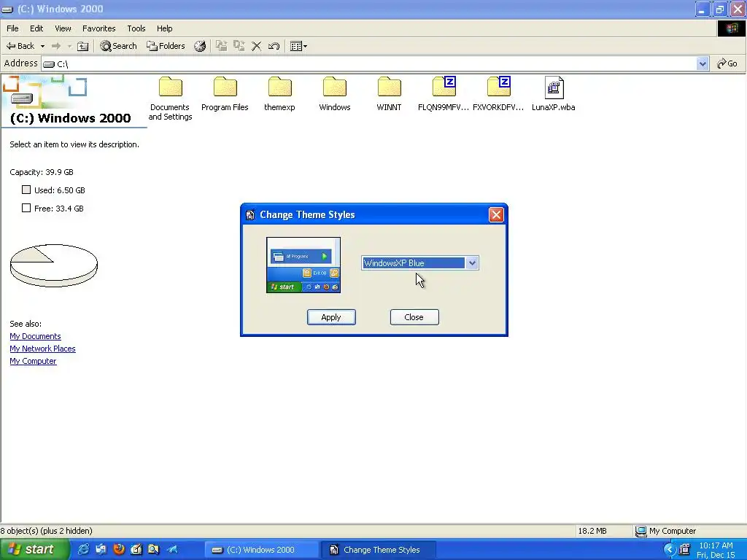The image size is (747, 560).
Task: Click the Go button
Action: coord(727,63)
